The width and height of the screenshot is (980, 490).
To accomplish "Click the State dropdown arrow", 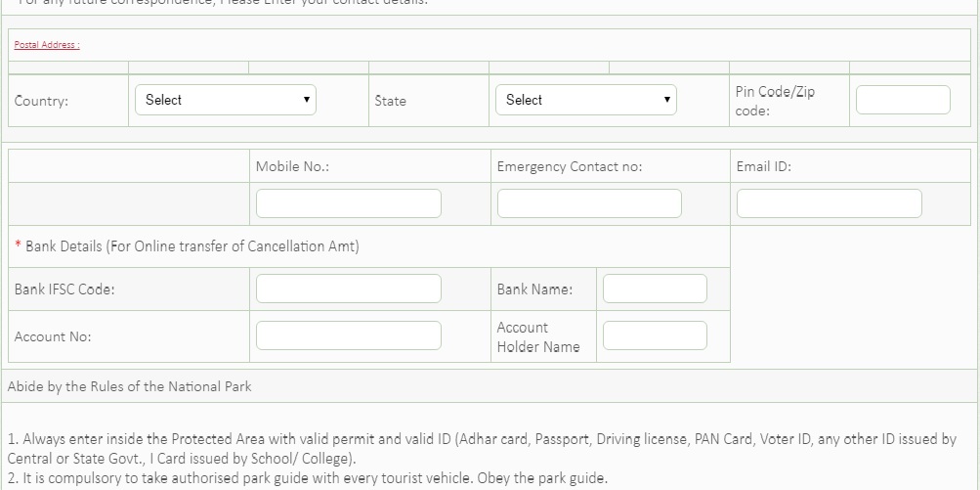I will (666, 100).
